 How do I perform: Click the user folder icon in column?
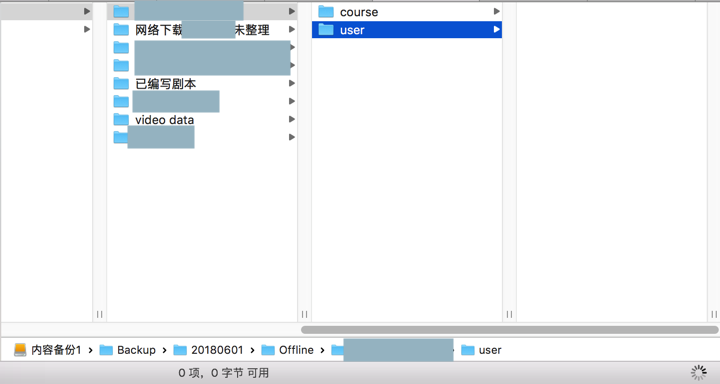[x=326, y=29]
